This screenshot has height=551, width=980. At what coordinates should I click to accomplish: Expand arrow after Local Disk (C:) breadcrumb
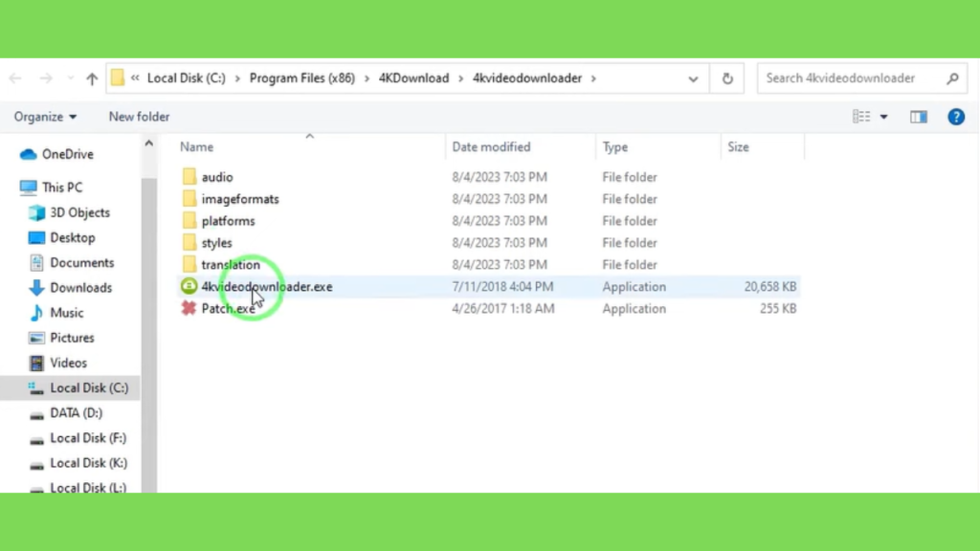(237, 78)
